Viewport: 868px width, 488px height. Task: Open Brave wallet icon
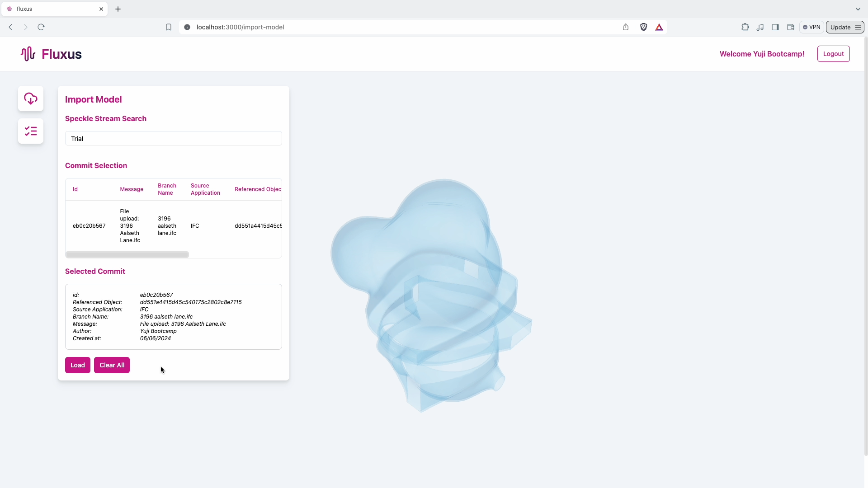[x=791, y=27]
